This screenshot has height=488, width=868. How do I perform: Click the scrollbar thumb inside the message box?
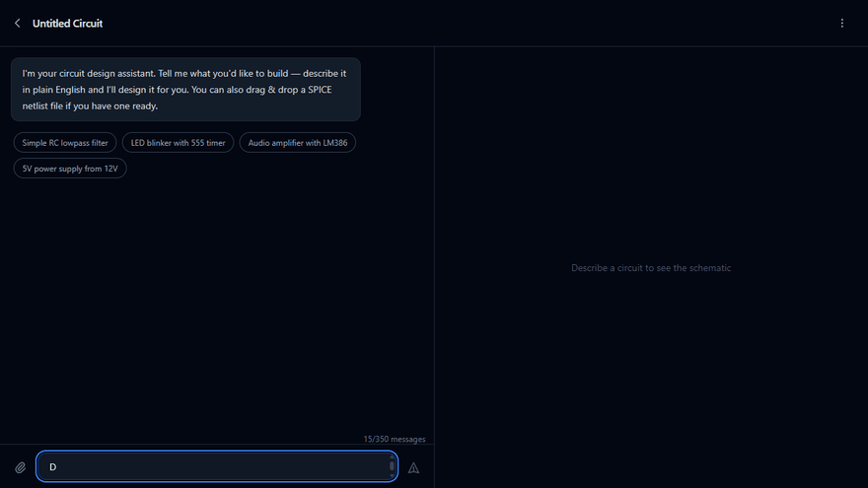click(x=392, y=466)
